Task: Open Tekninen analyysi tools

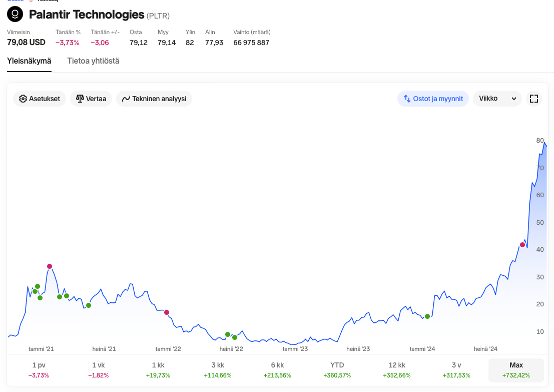Action: point(154,99)
